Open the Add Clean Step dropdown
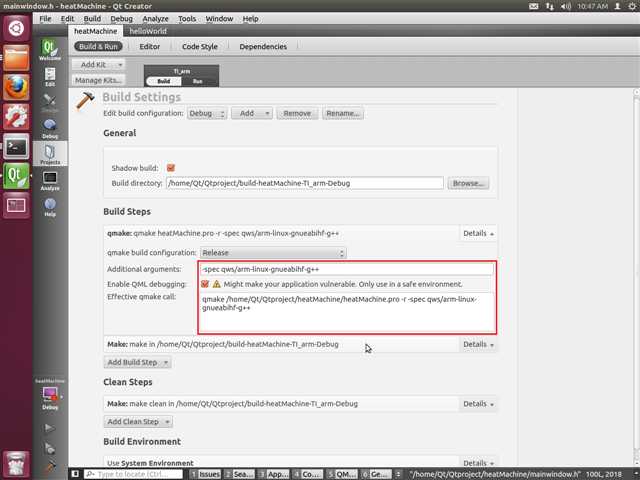This screenshot has width=640, height=480. [x=138, y=422]
